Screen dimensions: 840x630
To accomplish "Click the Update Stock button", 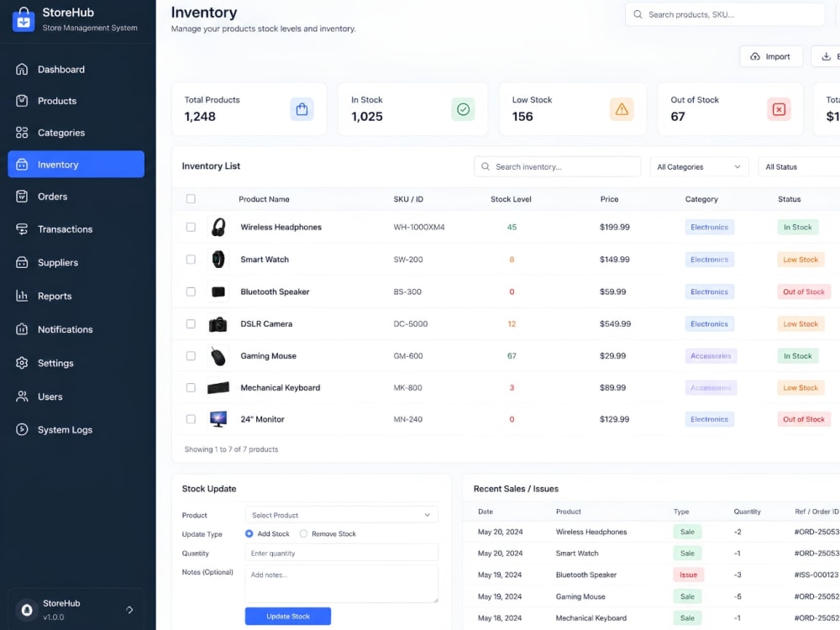I will [x=287, y=616].
